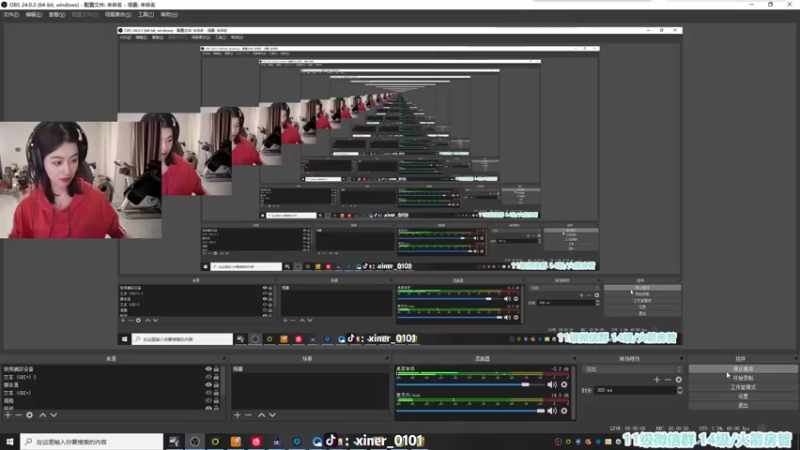The image size is (800, 450).
Task: Toggle lock on 文本 (GDI+) source
Action: point(216,393)
